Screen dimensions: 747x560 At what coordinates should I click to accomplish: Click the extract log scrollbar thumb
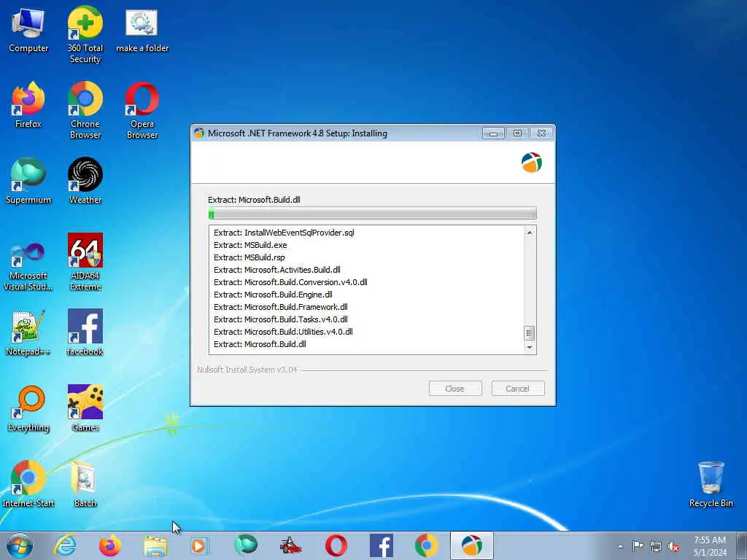(x=529, y=333)
